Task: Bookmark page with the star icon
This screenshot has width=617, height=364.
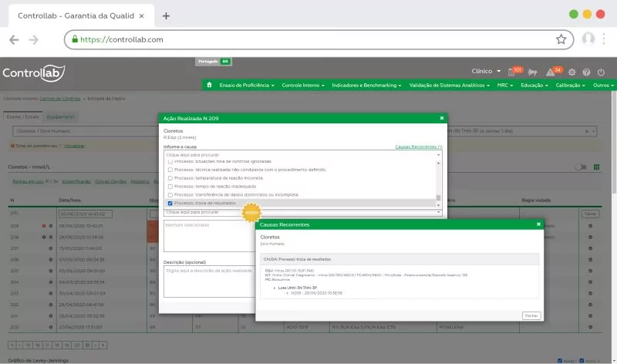Action: 561,39
